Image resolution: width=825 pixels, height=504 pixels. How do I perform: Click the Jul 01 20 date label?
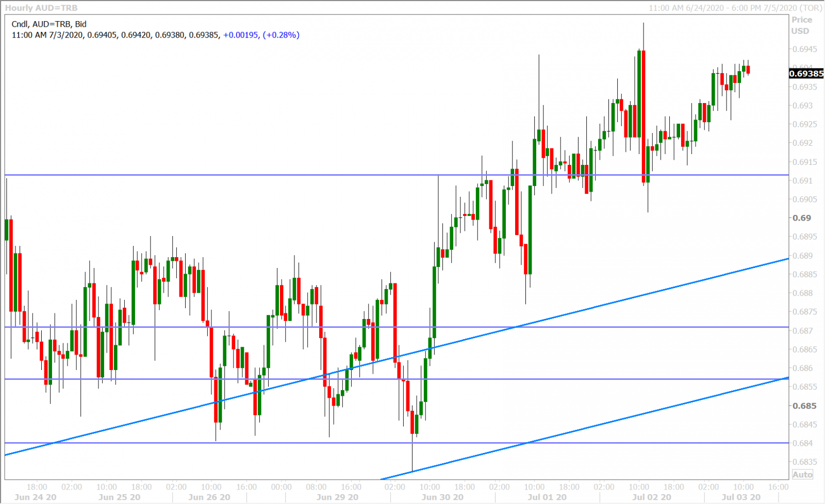coord(547,497)
